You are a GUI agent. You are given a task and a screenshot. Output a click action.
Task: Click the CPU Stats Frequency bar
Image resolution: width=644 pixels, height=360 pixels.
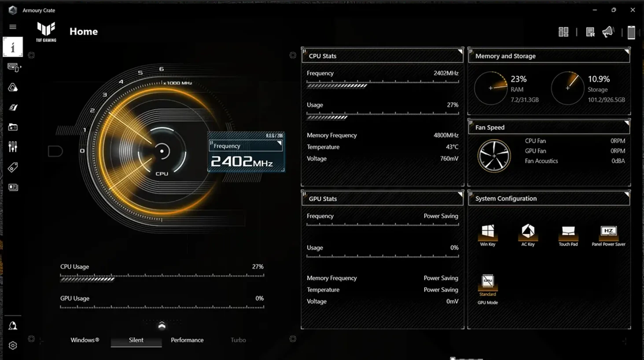coord(383,84)
